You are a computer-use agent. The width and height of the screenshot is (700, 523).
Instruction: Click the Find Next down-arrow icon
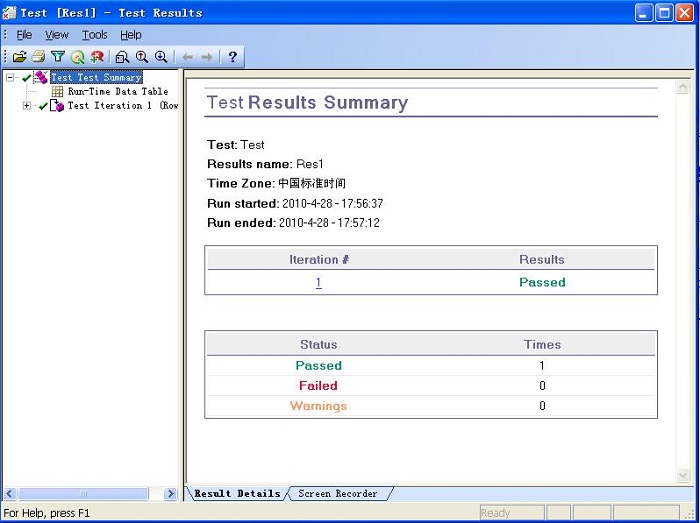(x=161, y=57)
